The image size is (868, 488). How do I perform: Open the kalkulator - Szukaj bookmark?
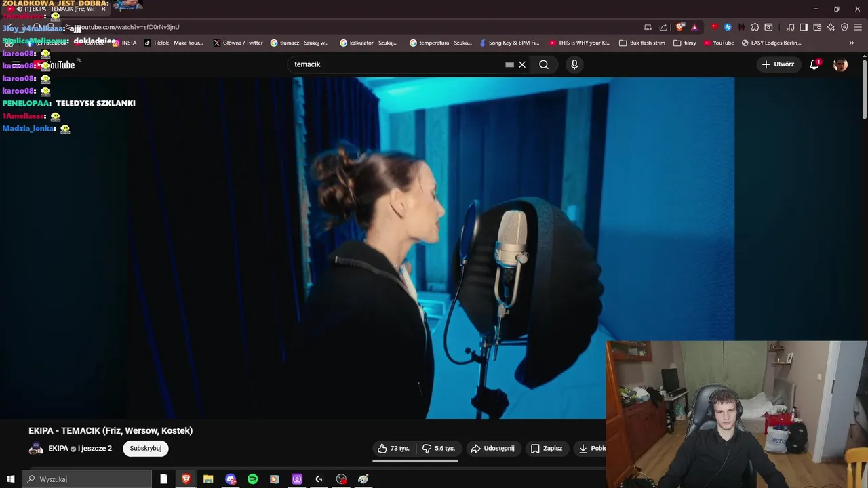tap(369, 43)
